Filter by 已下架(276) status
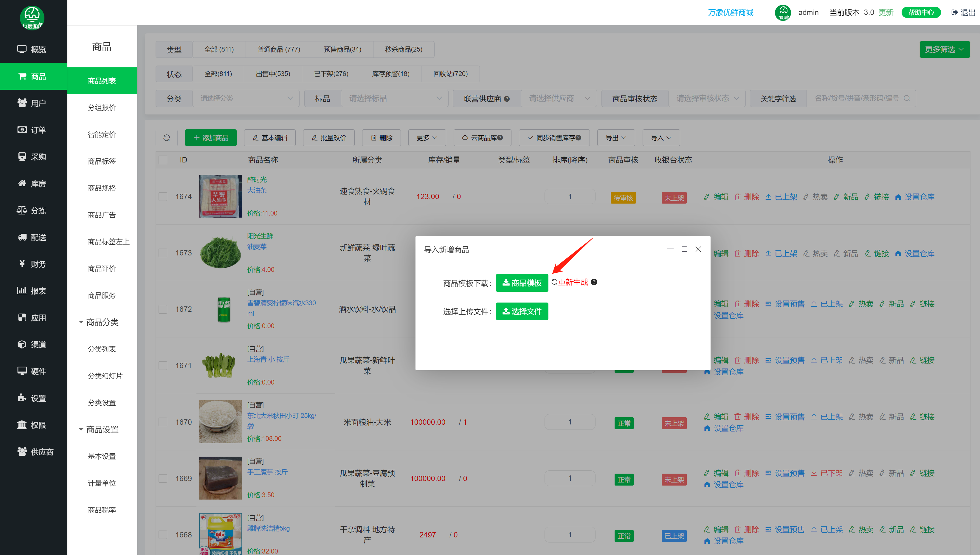 [331, 74]
